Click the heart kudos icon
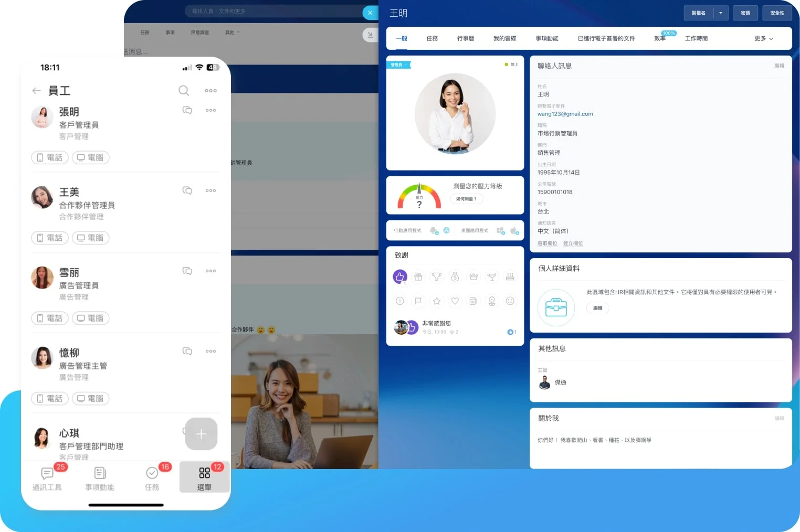The image size is (800, 532). point(455,301)
